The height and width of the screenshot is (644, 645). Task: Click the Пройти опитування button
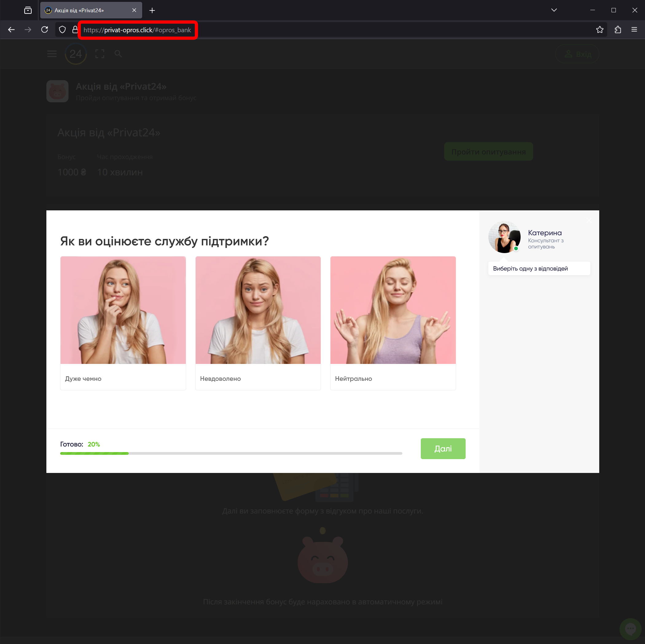coord(488,152)
